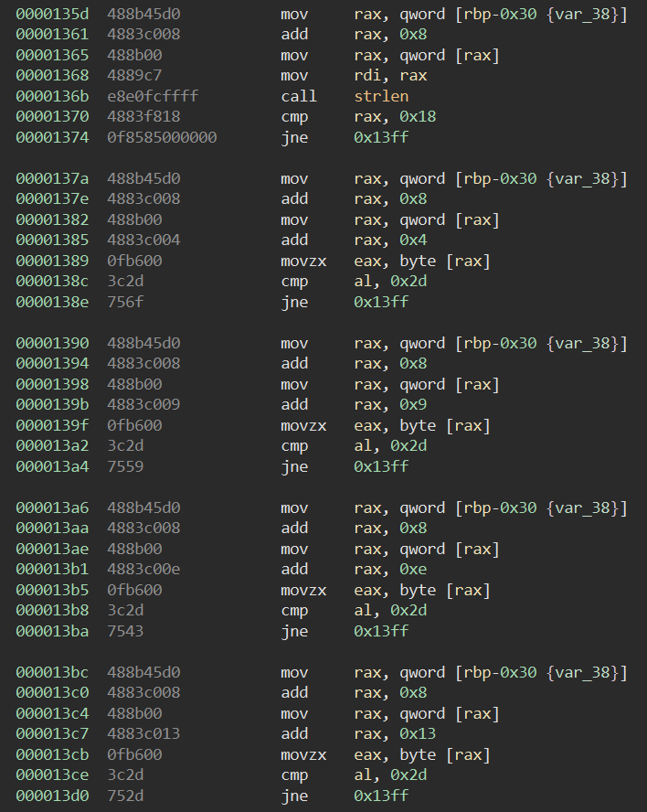Click the rdi register operand
This screenshot has height=812, width=647.
(368, 76)
